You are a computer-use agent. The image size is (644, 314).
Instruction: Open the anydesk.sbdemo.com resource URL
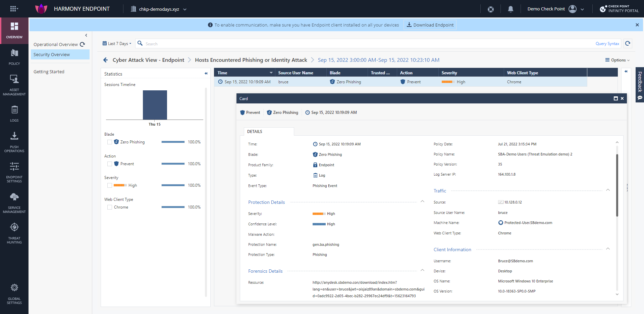[368, 289]
